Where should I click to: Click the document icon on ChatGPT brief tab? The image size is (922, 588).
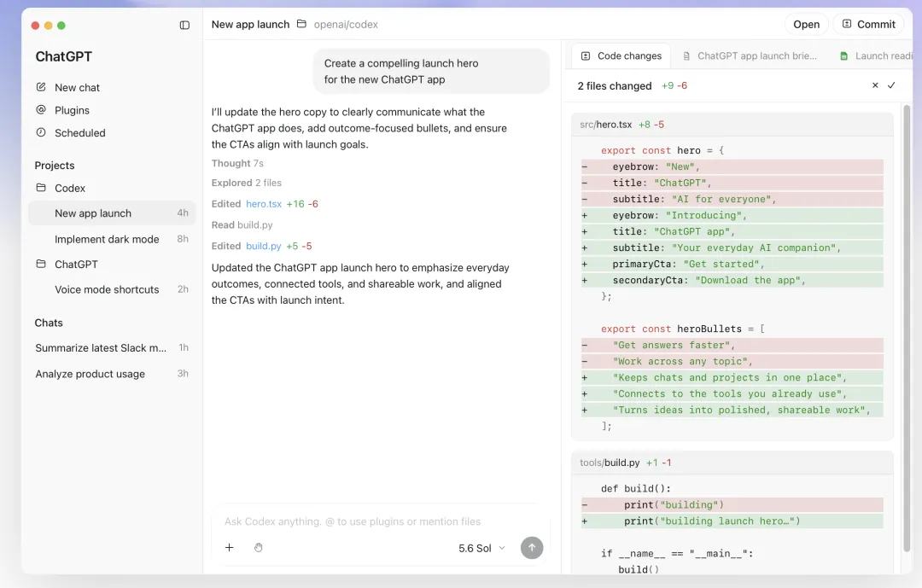click(x=686, y=55)
